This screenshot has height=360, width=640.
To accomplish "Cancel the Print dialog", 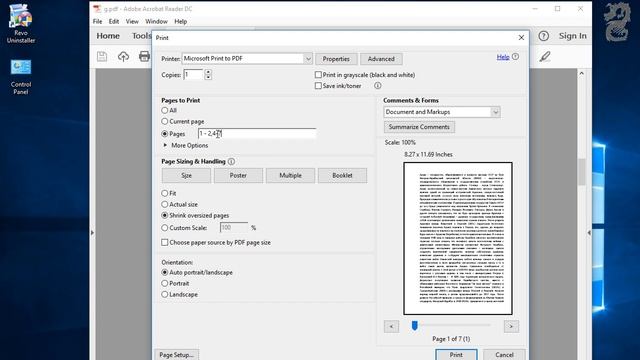I will (x=504, y=355).
